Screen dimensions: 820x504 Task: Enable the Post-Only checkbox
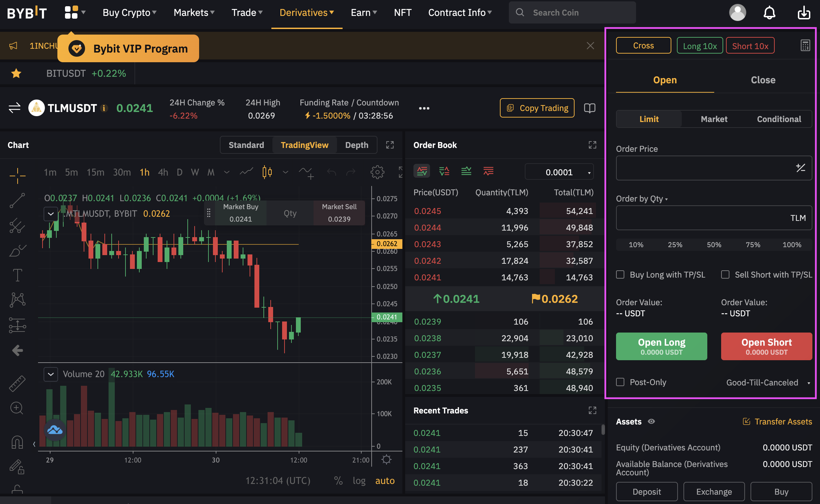(620, 382)
